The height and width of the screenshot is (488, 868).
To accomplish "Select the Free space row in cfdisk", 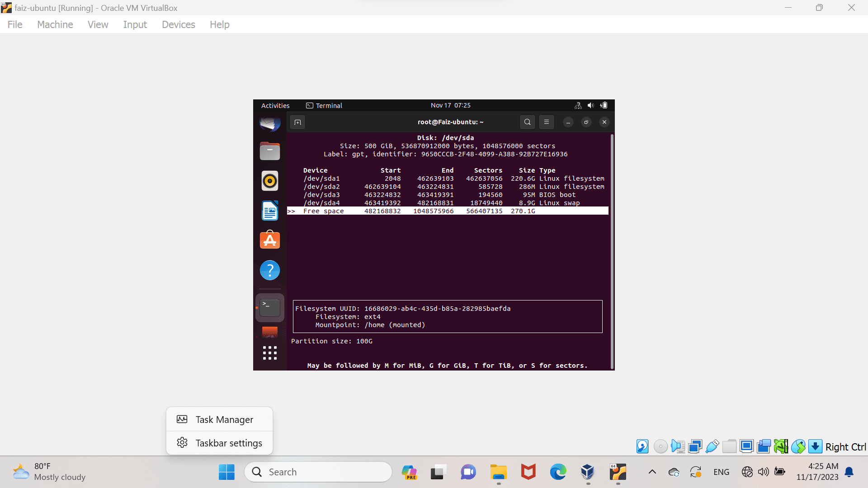I will tap(448, 211).
